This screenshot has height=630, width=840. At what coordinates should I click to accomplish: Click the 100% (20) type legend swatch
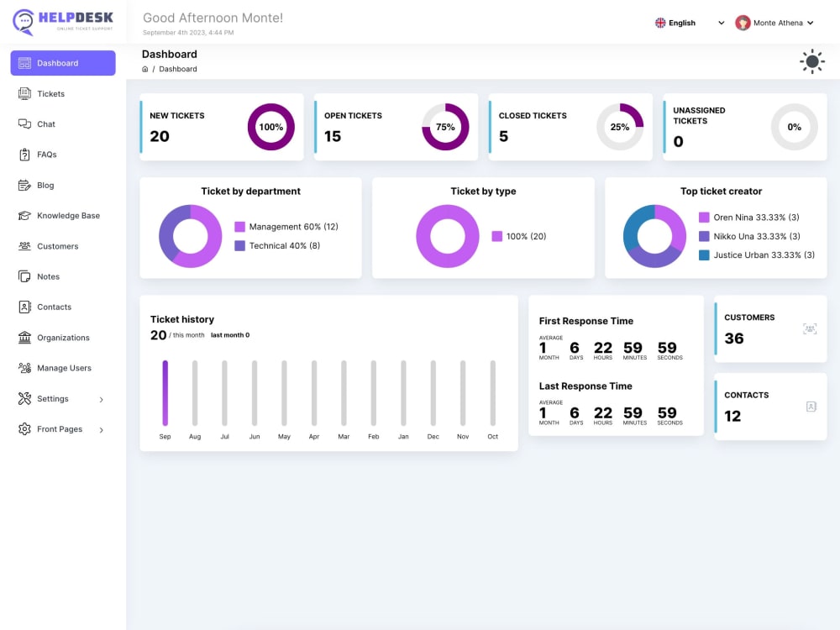click(497, 236)
